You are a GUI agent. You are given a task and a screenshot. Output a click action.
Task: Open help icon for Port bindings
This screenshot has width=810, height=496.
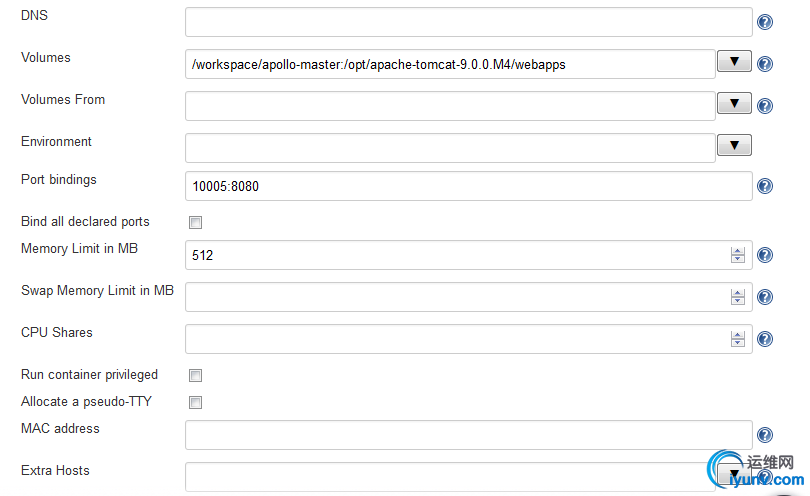765,186
